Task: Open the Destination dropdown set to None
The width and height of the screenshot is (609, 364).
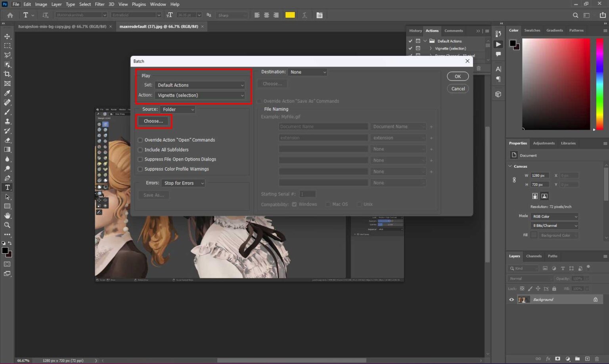Action: [x=308, y=72]
